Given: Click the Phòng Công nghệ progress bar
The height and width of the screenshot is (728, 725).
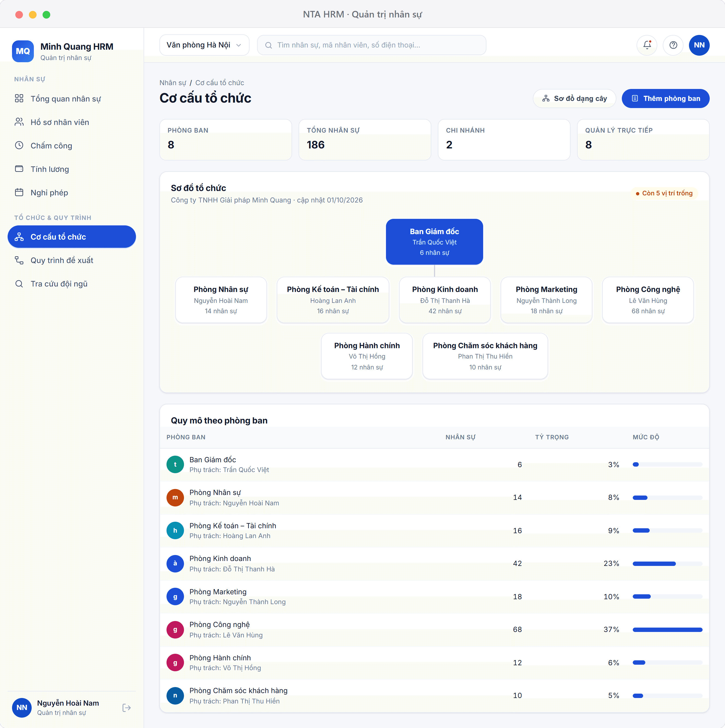Looking at the screenshot, I should coord(667,630).
